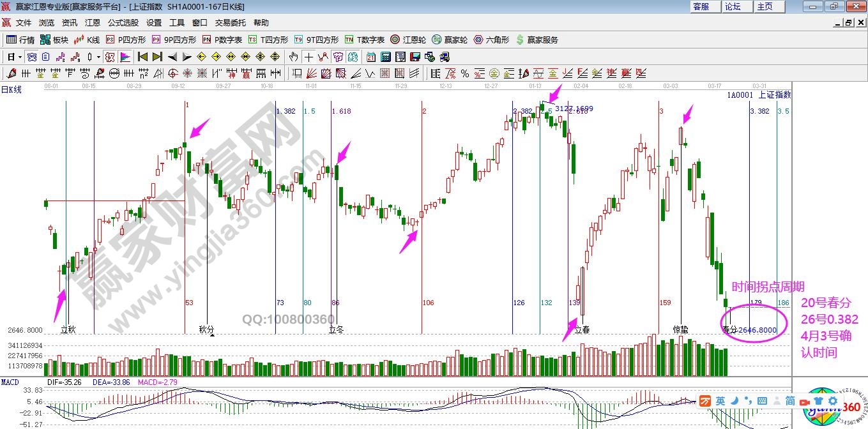
Task: Open the 江恩 menu
Action: (92, 22)
